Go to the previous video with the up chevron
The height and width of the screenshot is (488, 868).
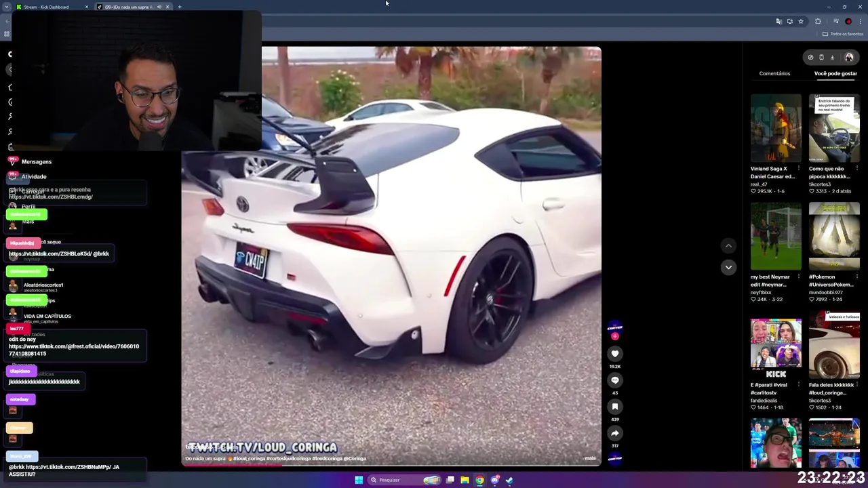click(x=728, y=245)
